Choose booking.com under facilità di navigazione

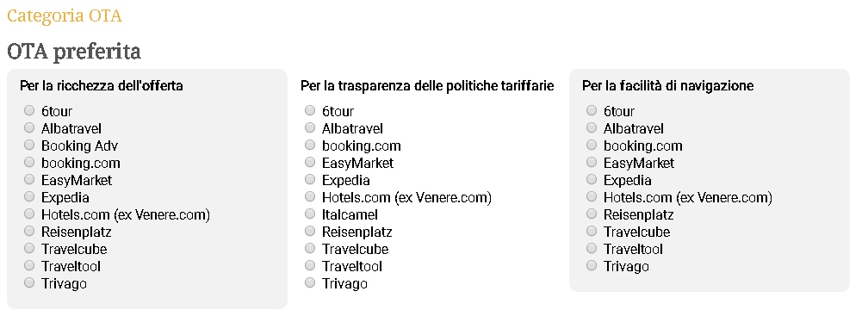592,145
